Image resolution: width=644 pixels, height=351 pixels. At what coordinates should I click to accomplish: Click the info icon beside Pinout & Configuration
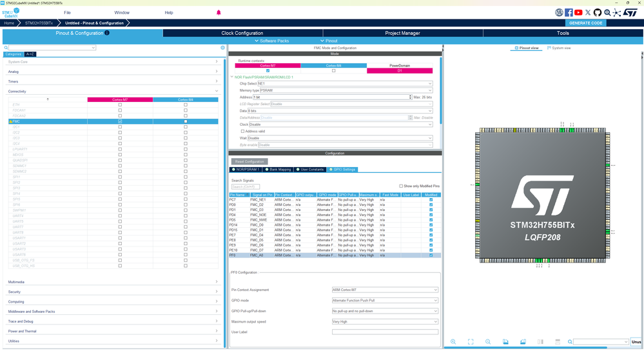click(x=107, y=33)
